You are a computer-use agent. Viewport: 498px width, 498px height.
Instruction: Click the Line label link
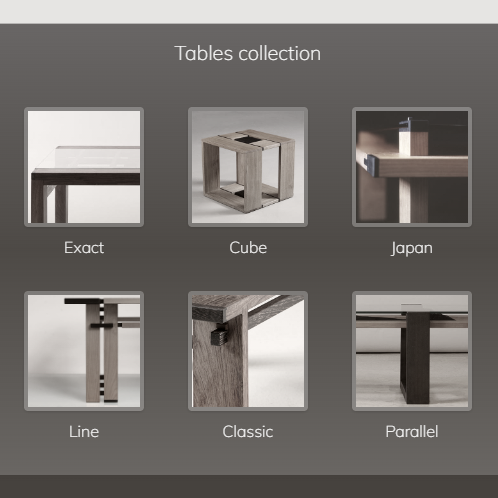[84, 432]
